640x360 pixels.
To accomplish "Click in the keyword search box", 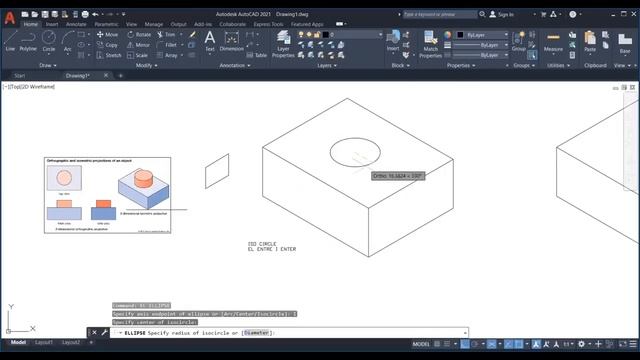I will (440, 14).
